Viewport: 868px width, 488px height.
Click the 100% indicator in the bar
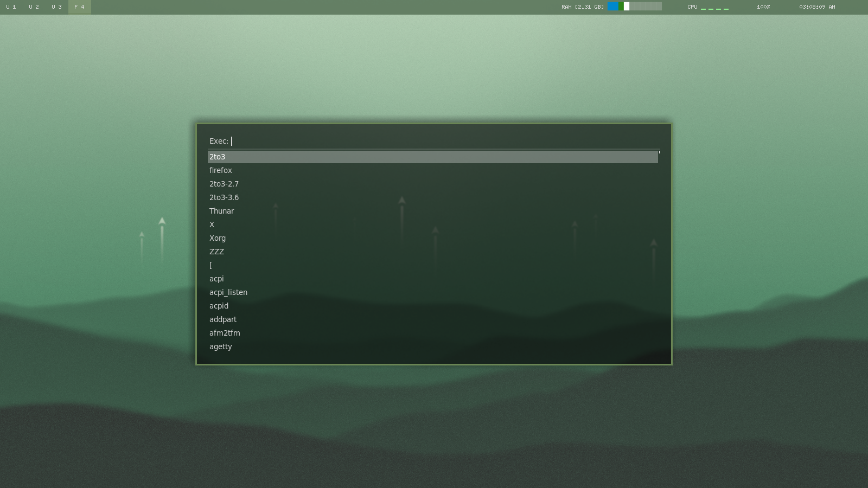click(763, 7)
